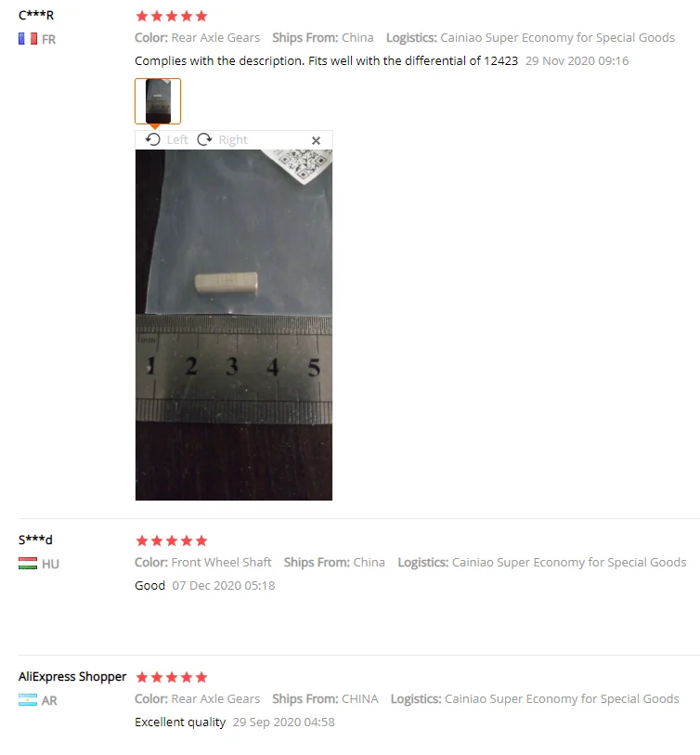
Task: Click the Argentina flag icon
Action: pos(28,700)
